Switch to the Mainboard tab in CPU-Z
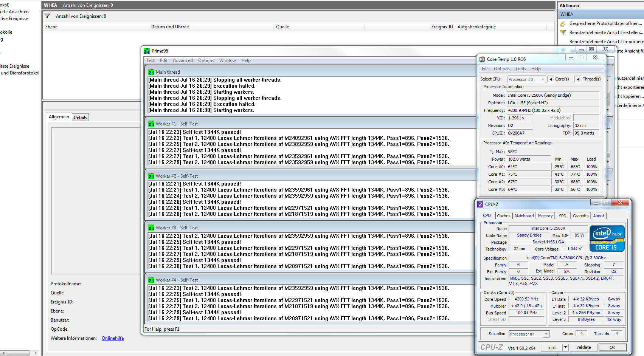 524,216
